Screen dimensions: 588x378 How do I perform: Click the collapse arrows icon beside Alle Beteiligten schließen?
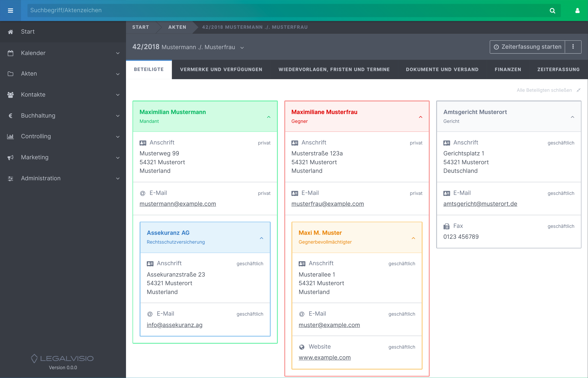pyautogui.click(x=579, y=90)
